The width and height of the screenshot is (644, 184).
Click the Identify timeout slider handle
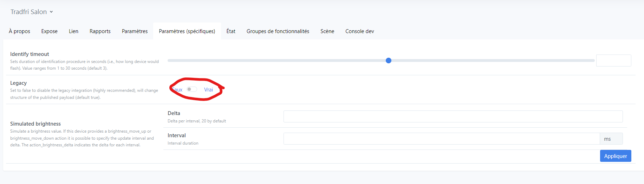389,61
